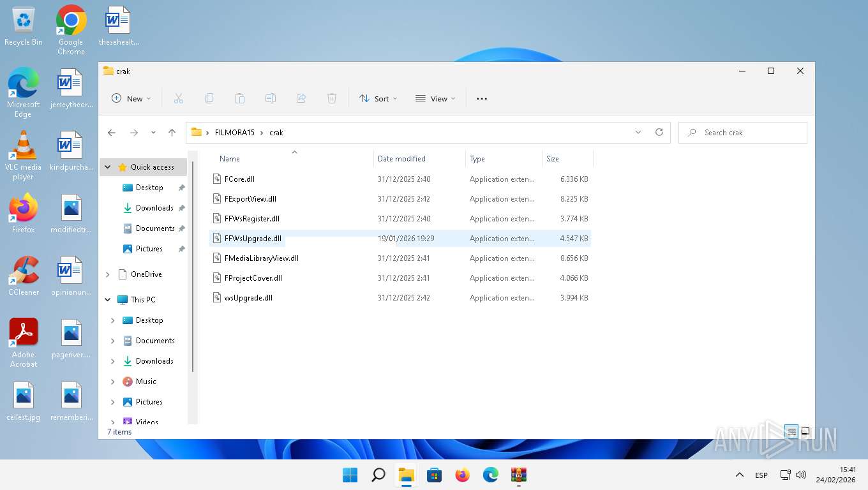Select the wsUpgrade.dll file
868x490 pixels.
point(401,298)
